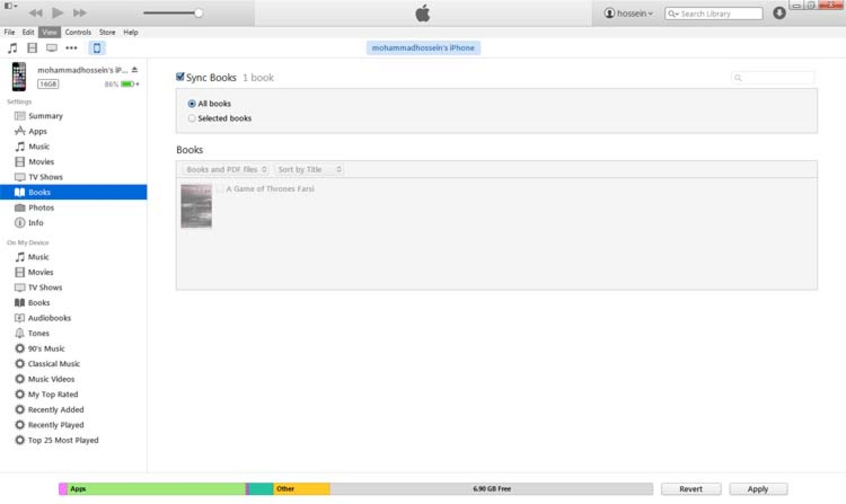Toggle the Sync Books checkbox
This screenshot has height=504, width=846.
[x=180, y=77]
